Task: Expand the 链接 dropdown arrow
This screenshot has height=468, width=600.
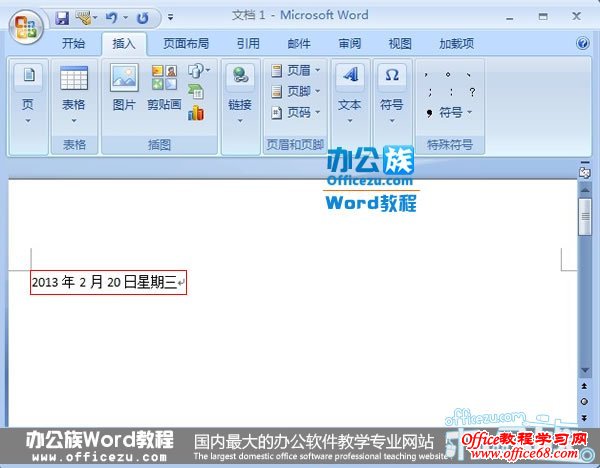Action: [240, 121]
